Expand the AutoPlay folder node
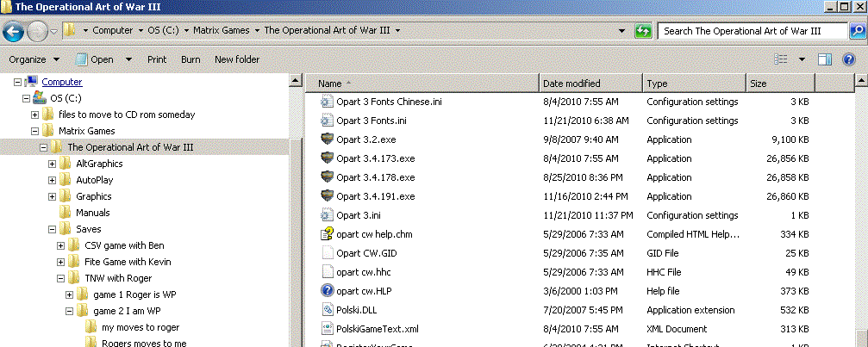Image resolution: width=868 pixels, height=347 pixels. pos(52,180)
